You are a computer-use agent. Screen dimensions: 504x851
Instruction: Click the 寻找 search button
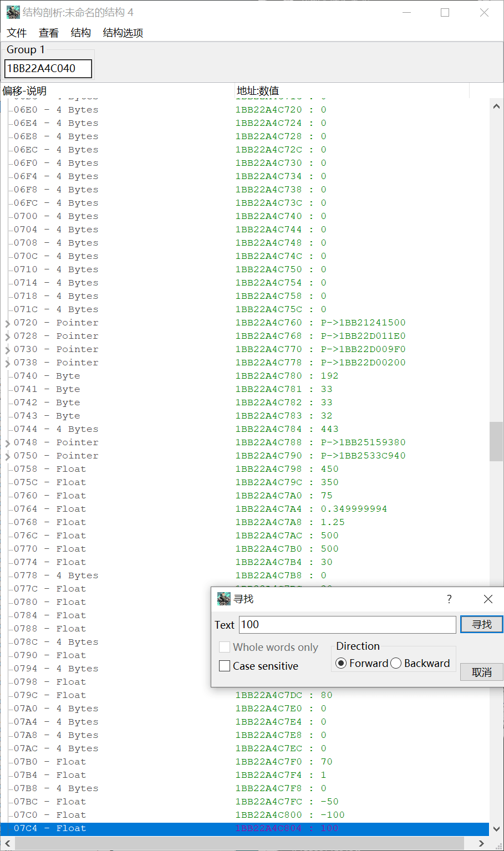pos(481,624)
